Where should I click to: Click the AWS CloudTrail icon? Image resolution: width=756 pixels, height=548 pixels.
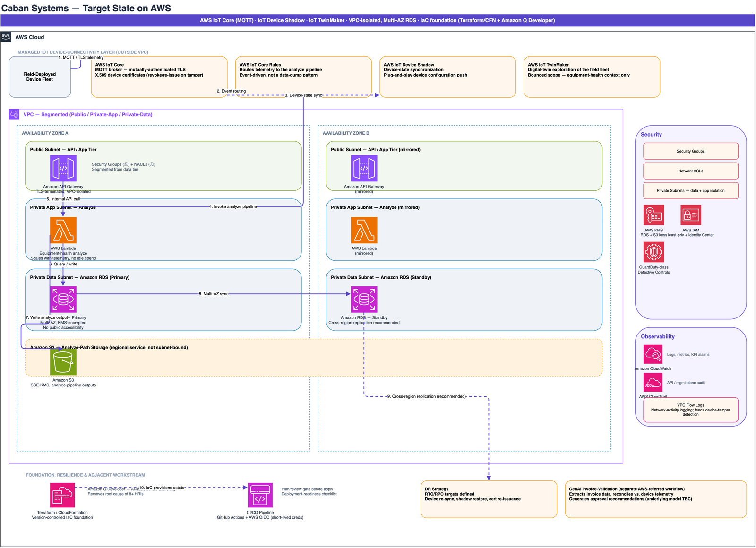[x=653, y=383]
